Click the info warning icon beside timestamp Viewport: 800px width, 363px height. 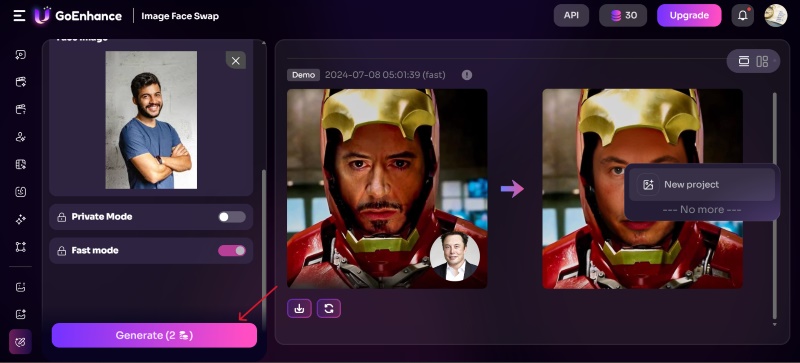tap(467, 75)
